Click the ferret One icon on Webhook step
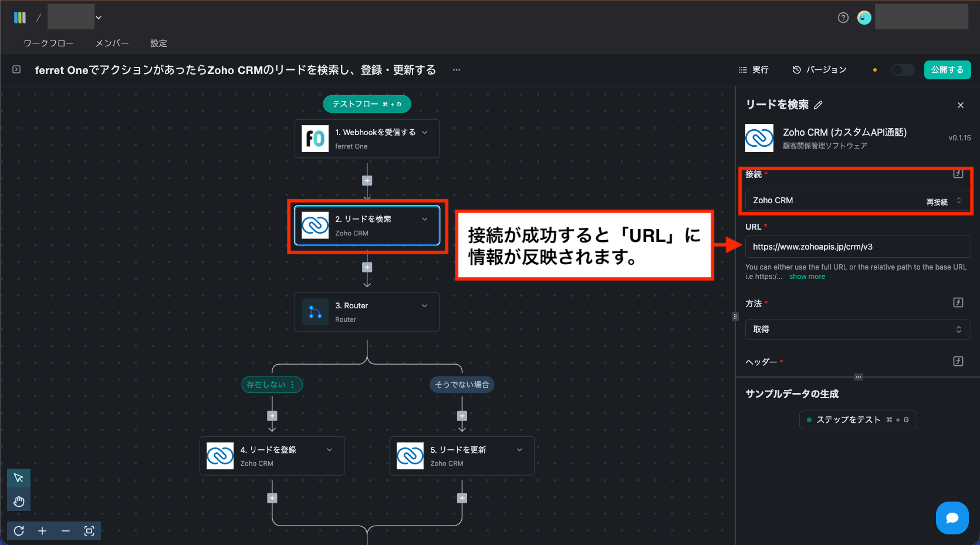 tap(315, 139)
